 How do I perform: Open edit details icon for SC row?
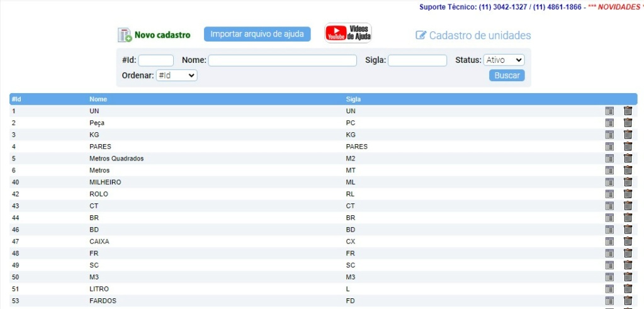pyautogui.click(x=609, y=265)
